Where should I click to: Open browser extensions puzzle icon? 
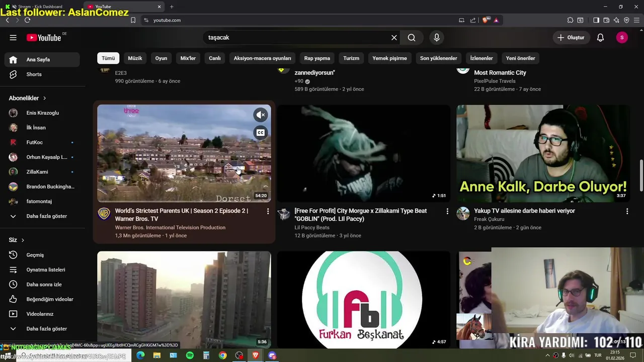point(570,20)
